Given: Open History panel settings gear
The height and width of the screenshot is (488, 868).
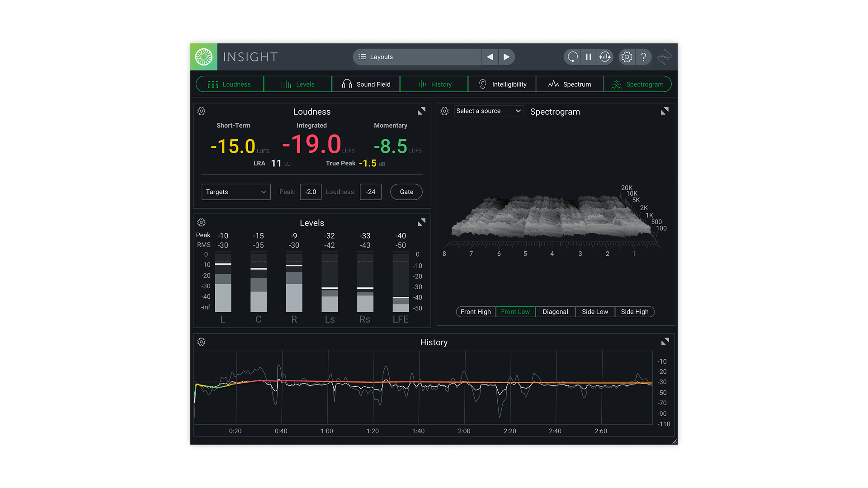Looking at the screenshot, I should point(202,342).
